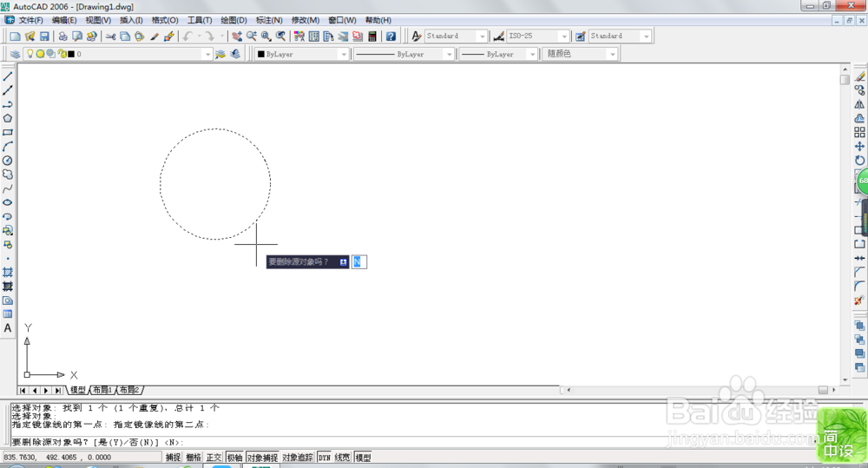Toggle 对象追踪 object tracking in status bar
Viewport: 868px width, 468px height.
(x=298, y=458)
